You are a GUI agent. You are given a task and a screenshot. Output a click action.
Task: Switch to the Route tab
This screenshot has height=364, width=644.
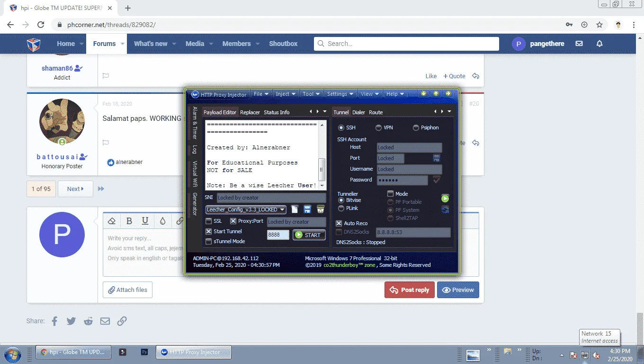click(376, 112)
